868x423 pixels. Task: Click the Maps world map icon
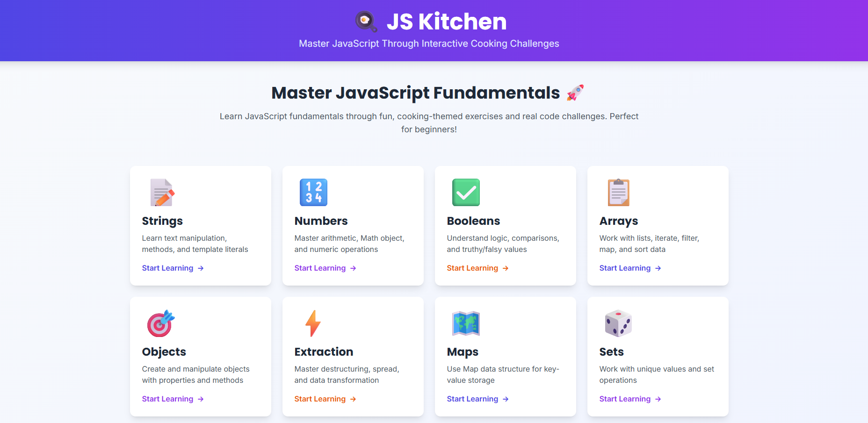tap(466, 323)
